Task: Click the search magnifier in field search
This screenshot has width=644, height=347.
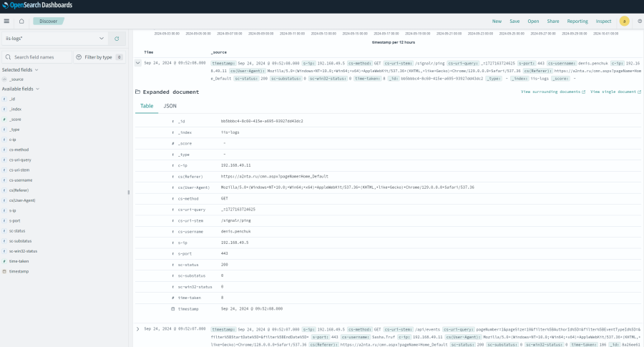Action: (8, 57)
